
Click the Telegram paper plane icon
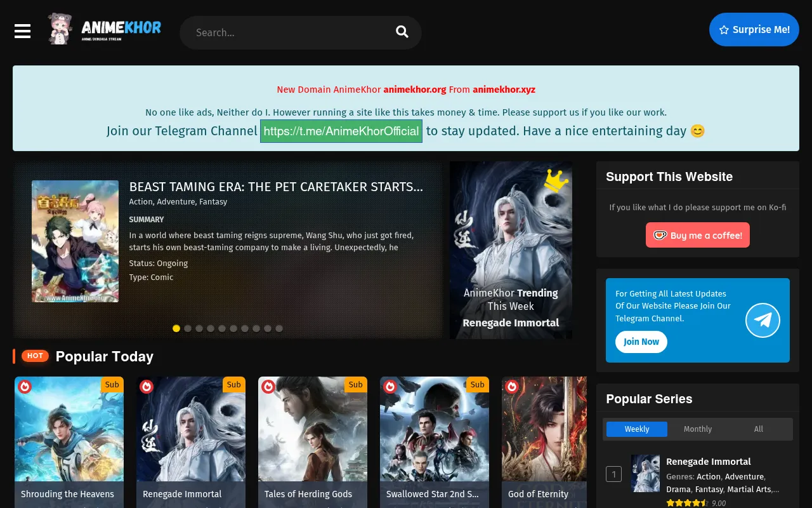coord(763,320)
